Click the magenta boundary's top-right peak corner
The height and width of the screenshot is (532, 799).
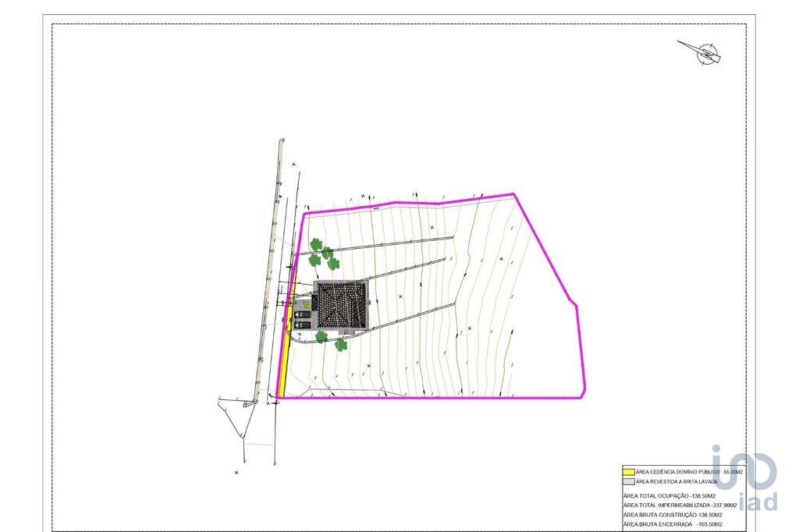pyautogui.click(x=513, y=193)
